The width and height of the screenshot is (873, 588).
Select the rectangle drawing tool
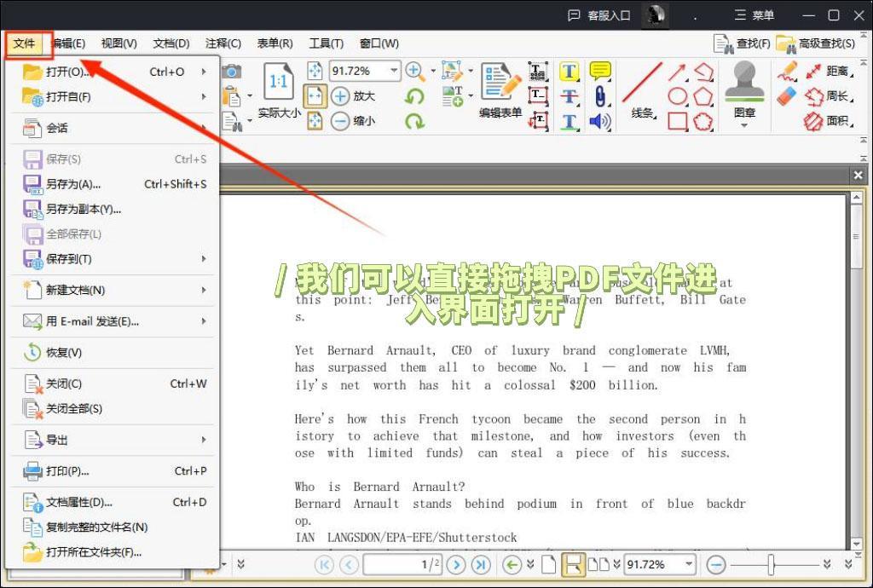click(676, 121)
